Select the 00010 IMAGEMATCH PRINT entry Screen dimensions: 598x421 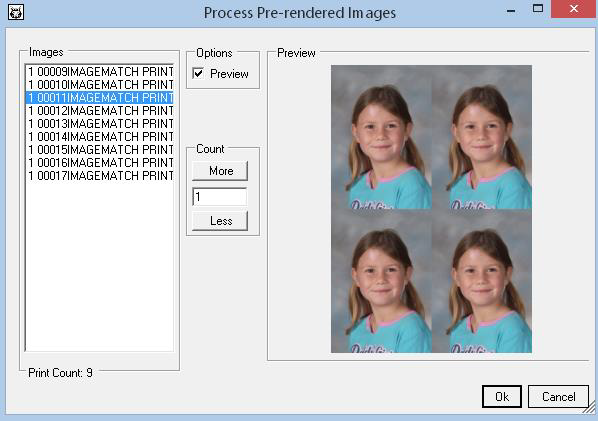[100, 84]
